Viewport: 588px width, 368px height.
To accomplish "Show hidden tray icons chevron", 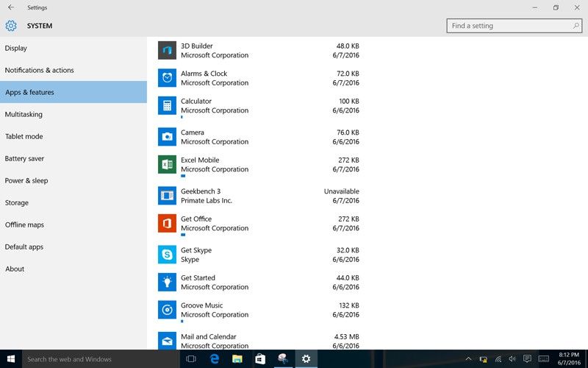I will 468,359.
